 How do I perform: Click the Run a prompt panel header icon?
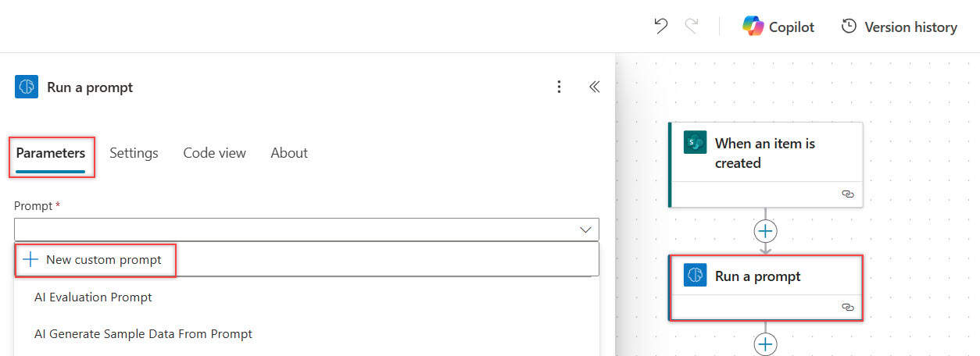[x=27, y=87]
